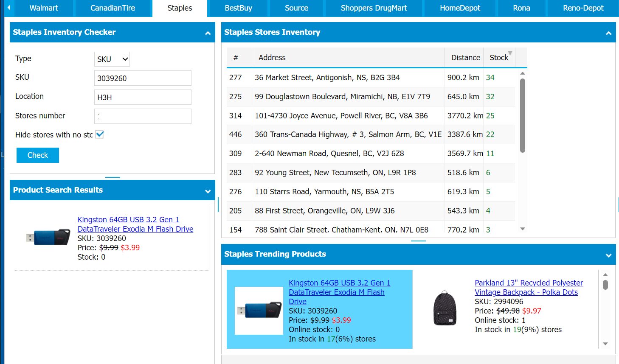Uncheck Hide stores with no stock
Screen dimensions: 619x364
pyautogui.click(x=100, y=134)
